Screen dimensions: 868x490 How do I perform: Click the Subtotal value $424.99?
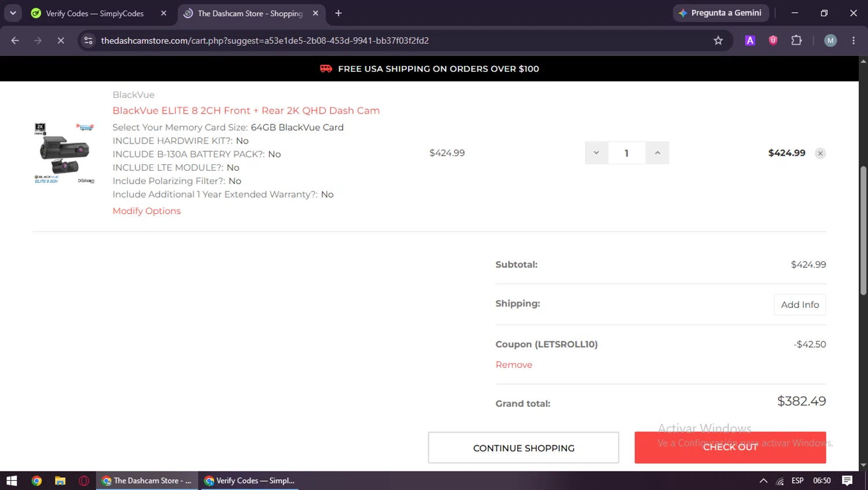point(808,264)
